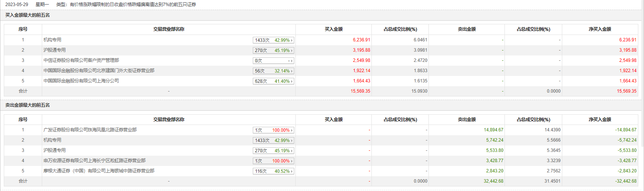Open 机构专用 link in the buy table
644x191 pixels.
click(52, 40)
